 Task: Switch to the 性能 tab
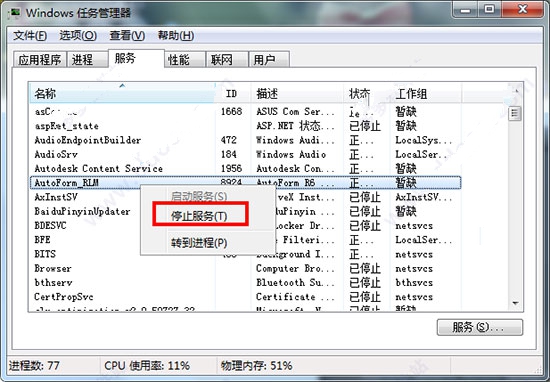tap(185, 60)
